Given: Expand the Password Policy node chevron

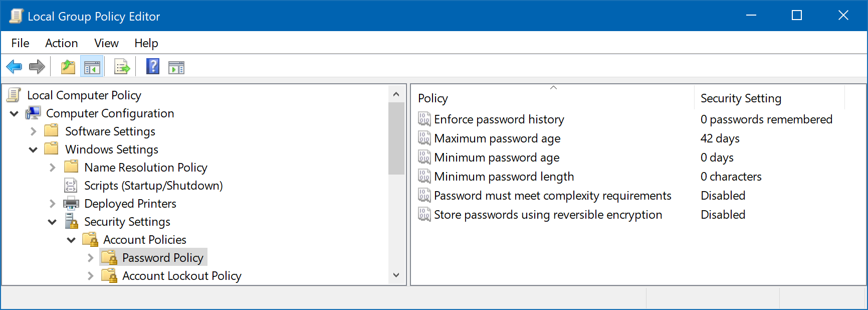Looking at the screenshot, I should pyautogui.click(x=90, y=258).
